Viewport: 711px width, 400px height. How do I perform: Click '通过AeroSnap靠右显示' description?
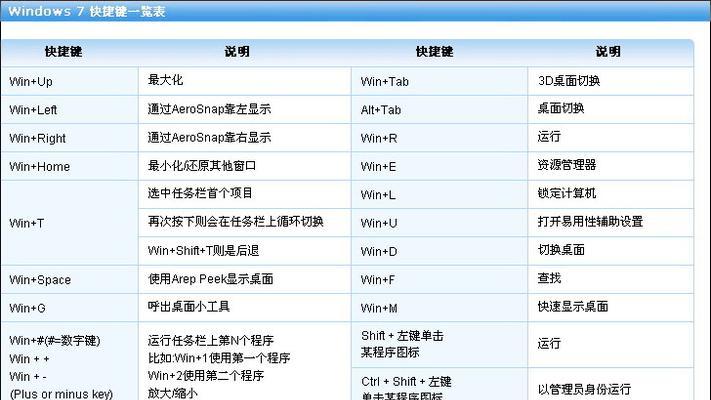coord(209,137)
